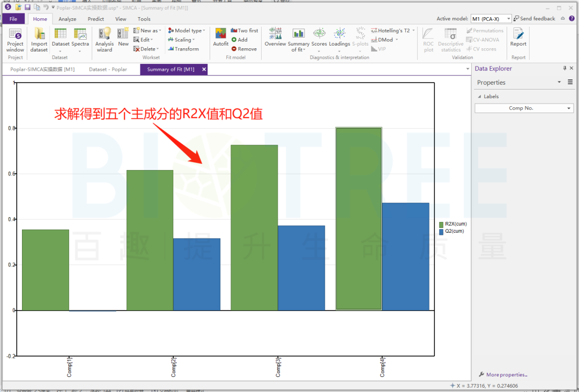Switch to the Dataset - Poplar tab

108,69
